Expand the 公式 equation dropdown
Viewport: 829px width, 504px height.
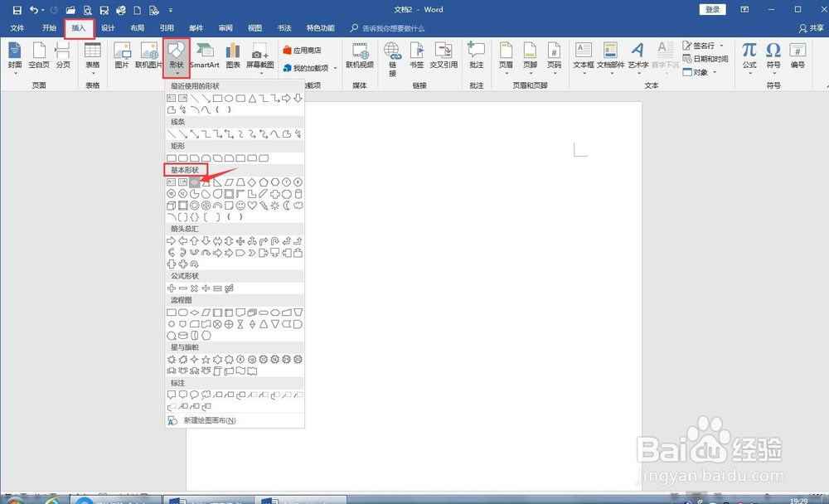tap(749, 73)
